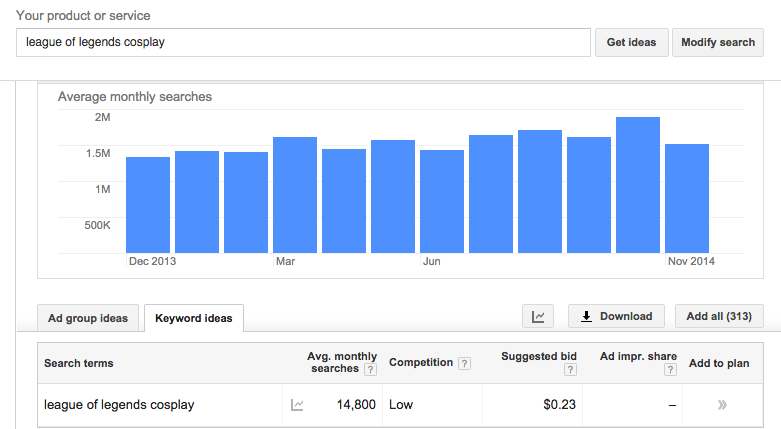Click the Low competition value
Viewport: 781px width, 429px height.
401,405
